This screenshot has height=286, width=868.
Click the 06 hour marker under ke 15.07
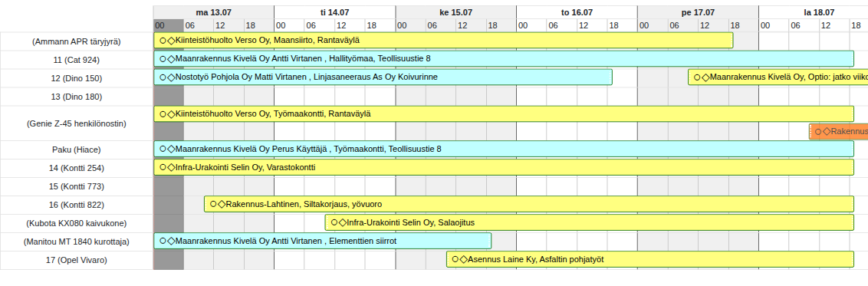441,25
